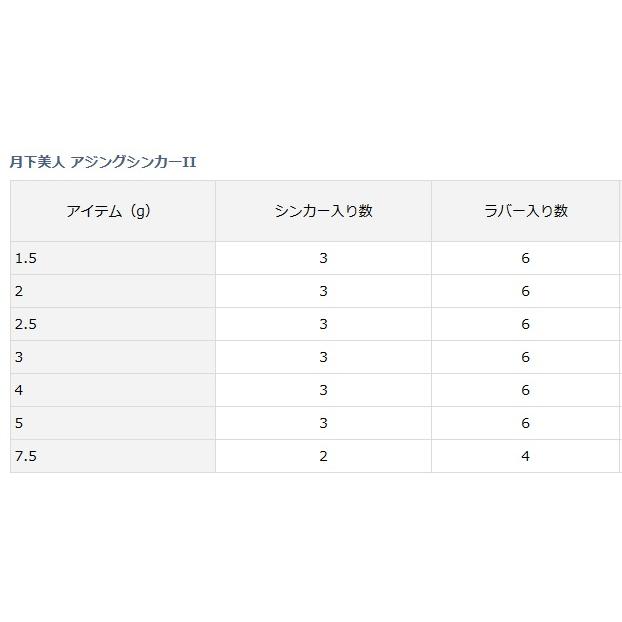This screenshot has width=622, height=622.
Task: Click the アイテム (g) column header
Action: tap(108, 211)
